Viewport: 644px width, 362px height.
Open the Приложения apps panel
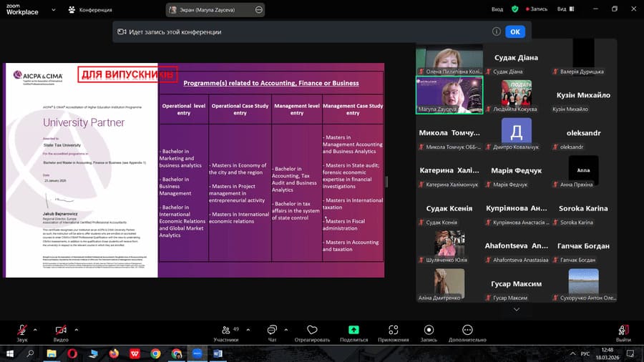pos(393,331)
